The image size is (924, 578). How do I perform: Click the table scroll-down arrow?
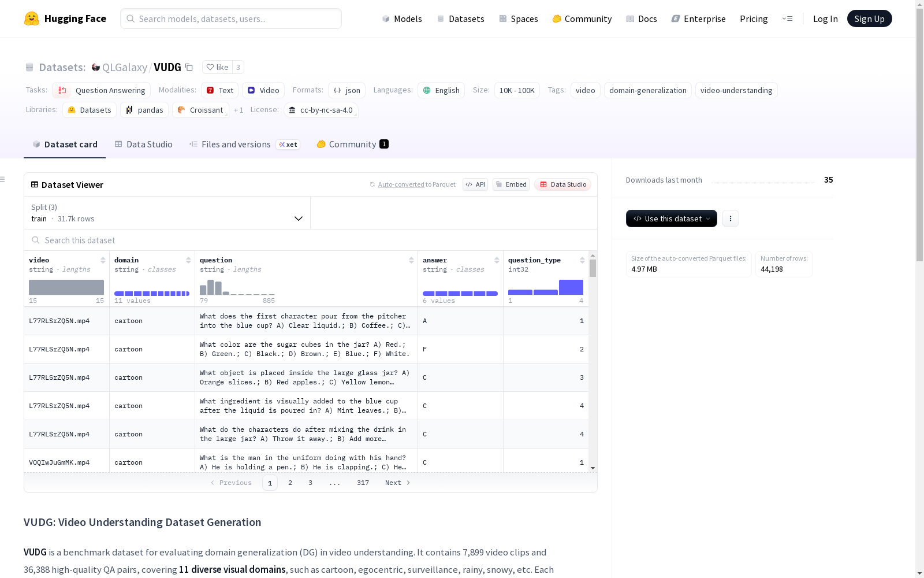pos(593,468)
